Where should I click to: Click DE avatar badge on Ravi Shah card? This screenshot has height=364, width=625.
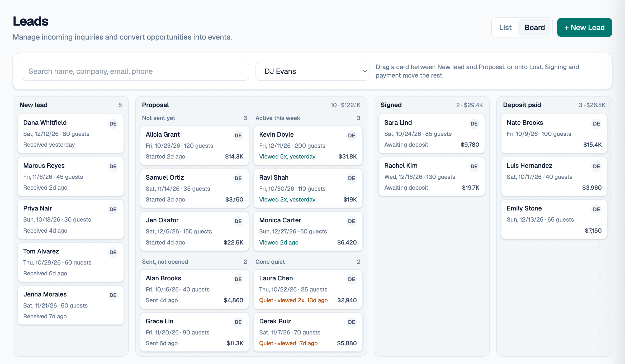[352, 178]
